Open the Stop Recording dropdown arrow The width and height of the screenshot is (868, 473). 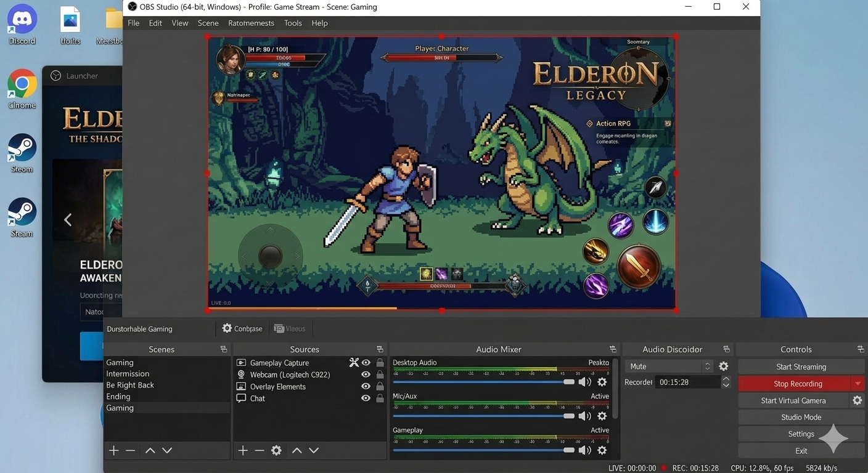(x=858, y=384)
